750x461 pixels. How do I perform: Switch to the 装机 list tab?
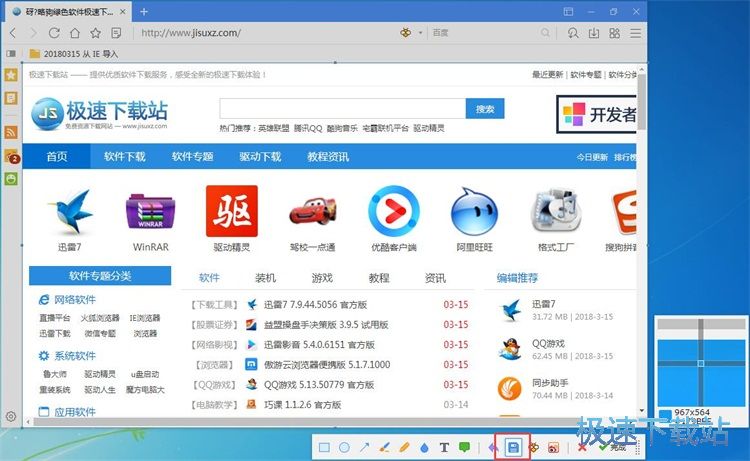265,278
